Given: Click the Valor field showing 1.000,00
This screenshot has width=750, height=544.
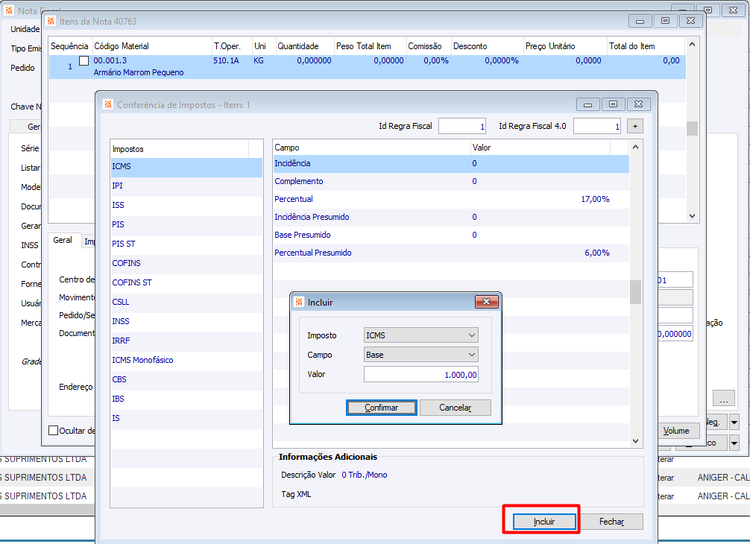Looking at the screenshot, I should [x=421, y=375].
